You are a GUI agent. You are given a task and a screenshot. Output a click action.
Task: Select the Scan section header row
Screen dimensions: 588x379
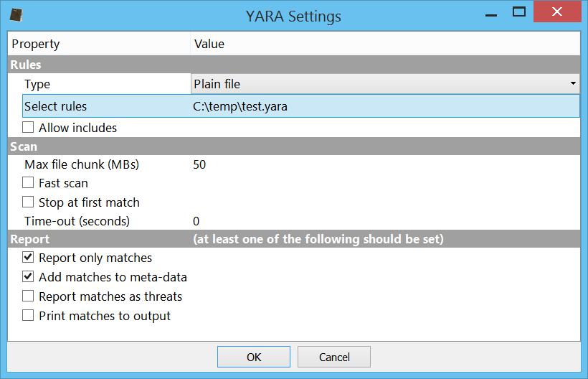294,146
